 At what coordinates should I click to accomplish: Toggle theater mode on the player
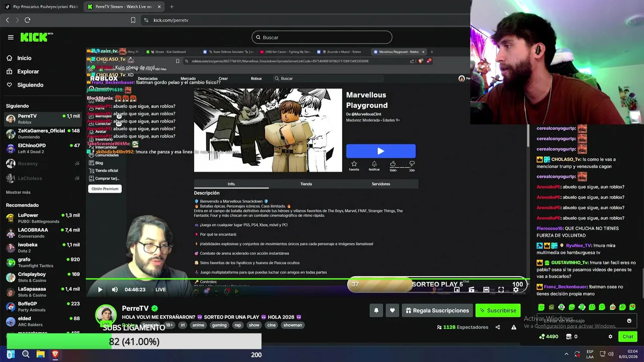[486, 290]
